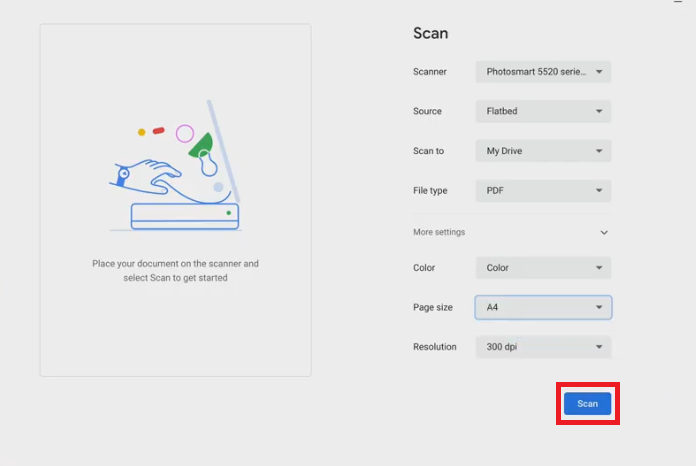This screenshot has height=466, width=696.
Task: Open the File type dropdown set to PDF
Action: click(543, 191)
